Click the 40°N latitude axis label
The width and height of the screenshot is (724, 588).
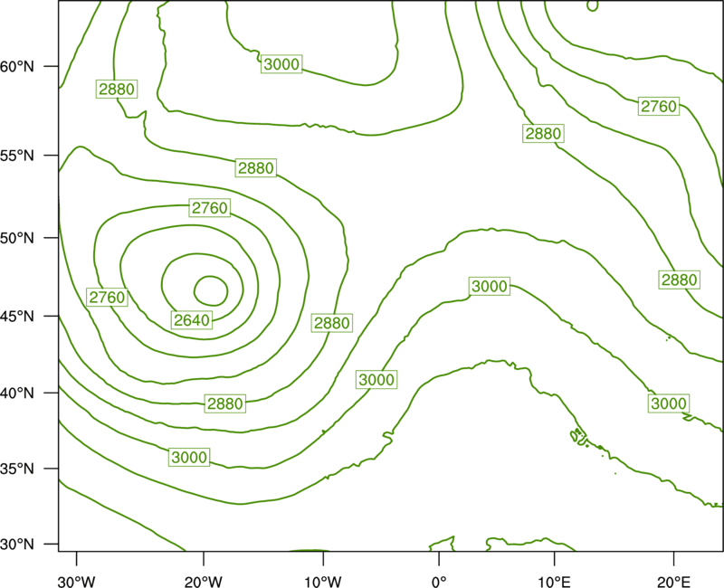(x=17, y=394)
